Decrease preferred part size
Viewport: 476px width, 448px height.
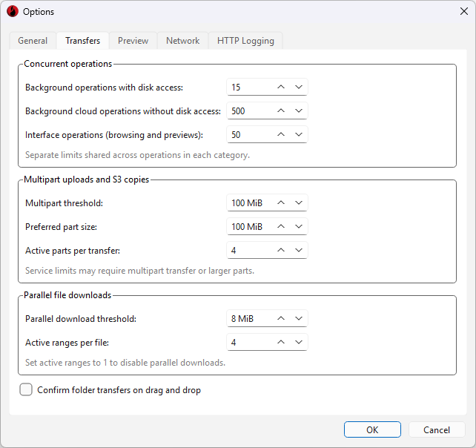coord(299,226)
